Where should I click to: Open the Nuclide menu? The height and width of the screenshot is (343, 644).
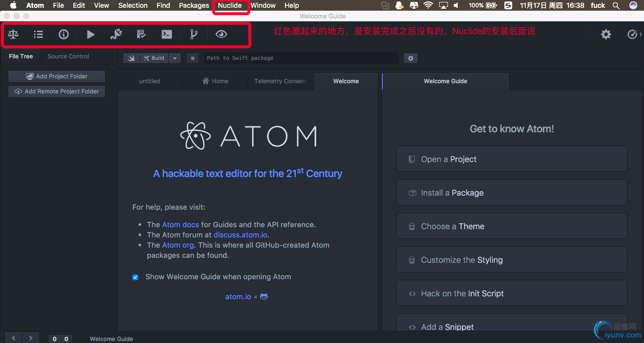(x=230, y=5)
